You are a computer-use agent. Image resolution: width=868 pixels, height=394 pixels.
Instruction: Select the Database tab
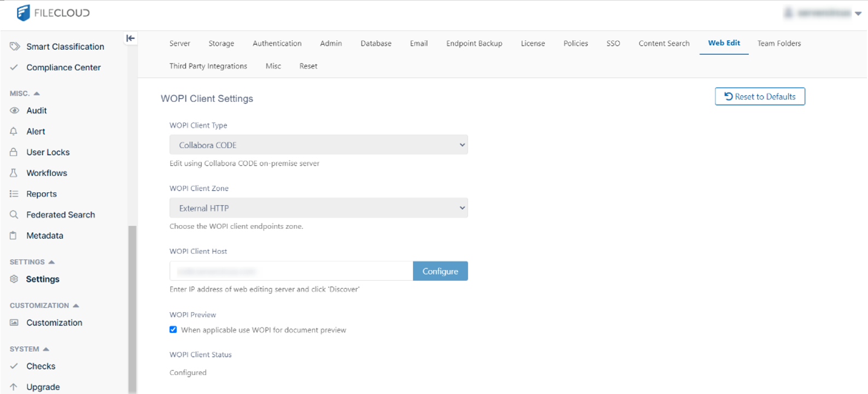pyautogui.click(x=376, y=43)
